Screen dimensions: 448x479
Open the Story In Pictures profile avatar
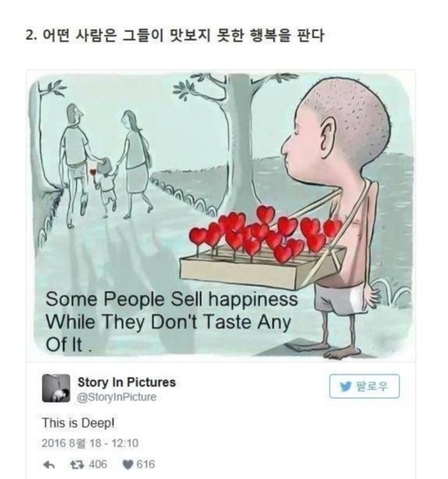coord(56,388)
